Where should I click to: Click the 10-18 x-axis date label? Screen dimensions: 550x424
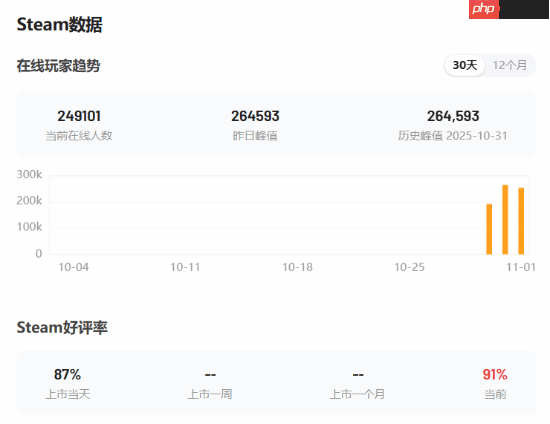297,267
